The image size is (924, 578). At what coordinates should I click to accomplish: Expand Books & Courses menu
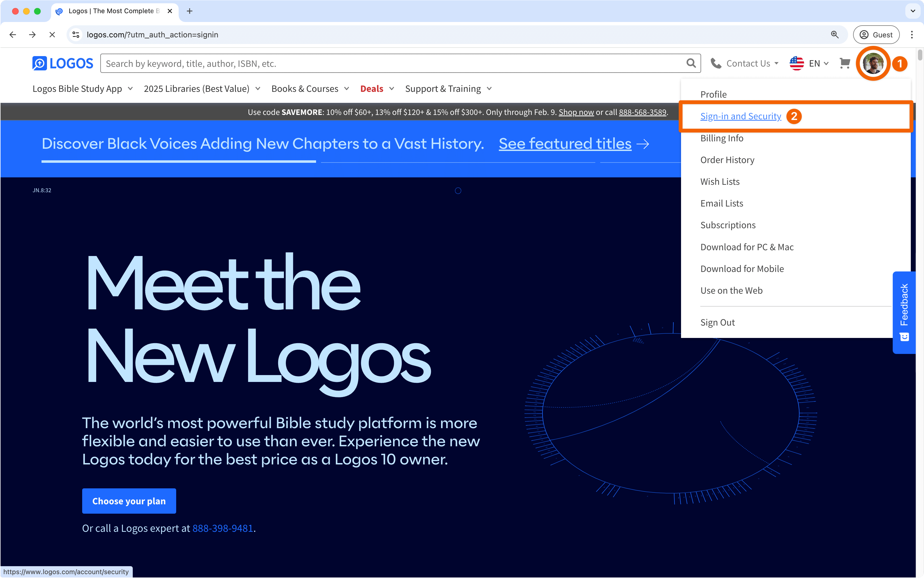coord(310,89)
